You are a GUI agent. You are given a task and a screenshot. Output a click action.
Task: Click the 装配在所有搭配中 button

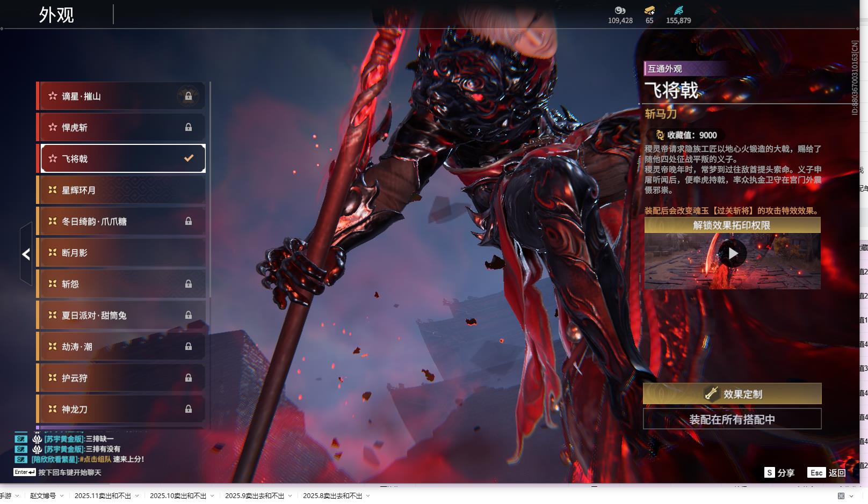coord(732,419)
